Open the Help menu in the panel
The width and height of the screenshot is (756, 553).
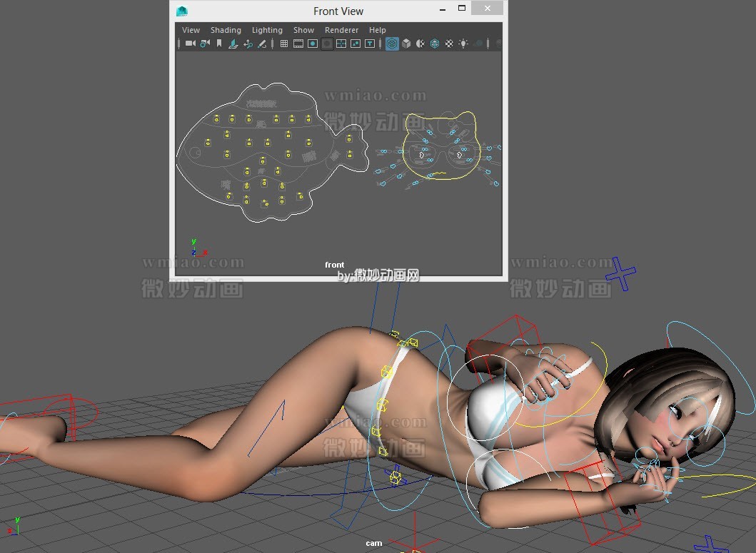pyautogui.click(x=377, y=30)
